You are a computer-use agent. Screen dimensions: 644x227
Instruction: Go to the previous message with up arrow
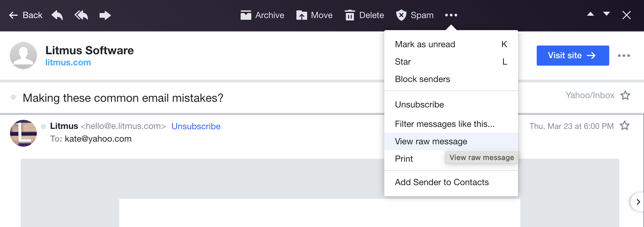(590, 15)
